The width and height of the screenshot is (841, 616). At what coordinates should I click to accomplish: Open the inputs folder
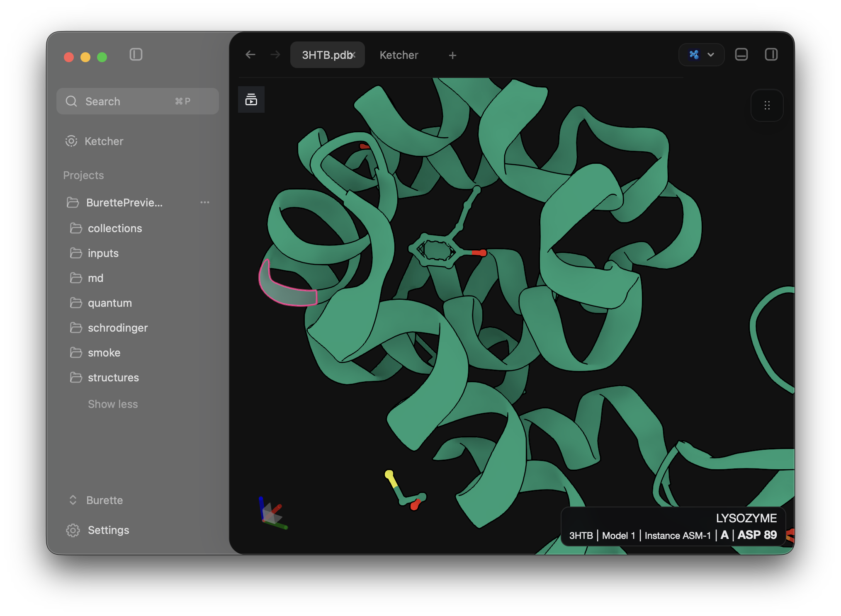point(103,253)
